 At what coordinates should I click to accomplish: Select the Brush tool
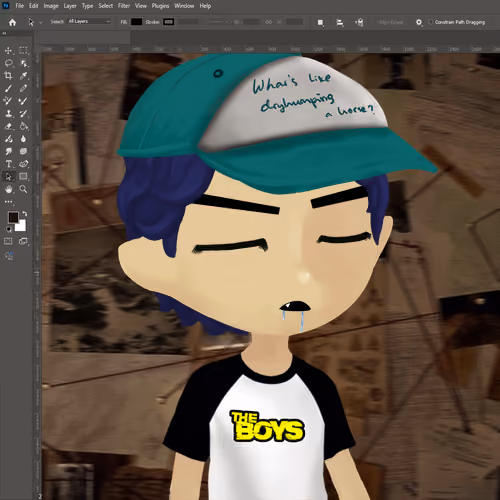[x=8, y=88]
